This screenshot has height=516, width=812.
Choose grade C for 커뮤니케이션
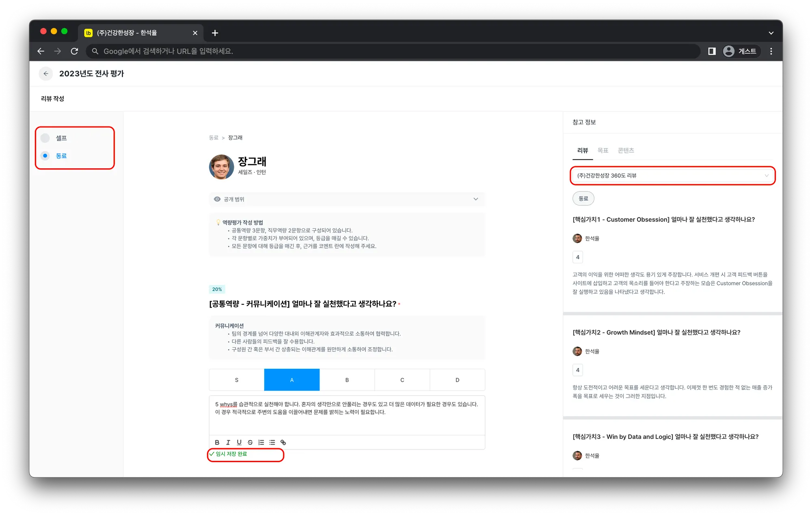pyautogui.click(x=402, y=380)
